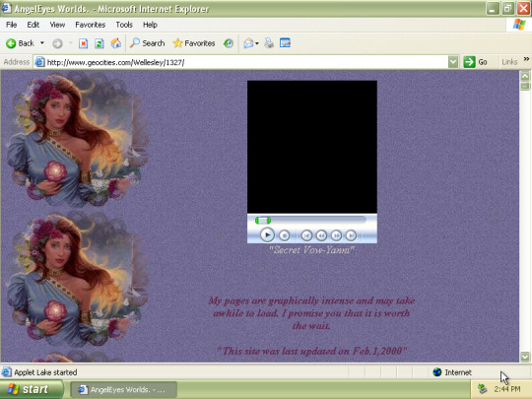Open the Tools menu
532x399 pixels.
(124, 25)
